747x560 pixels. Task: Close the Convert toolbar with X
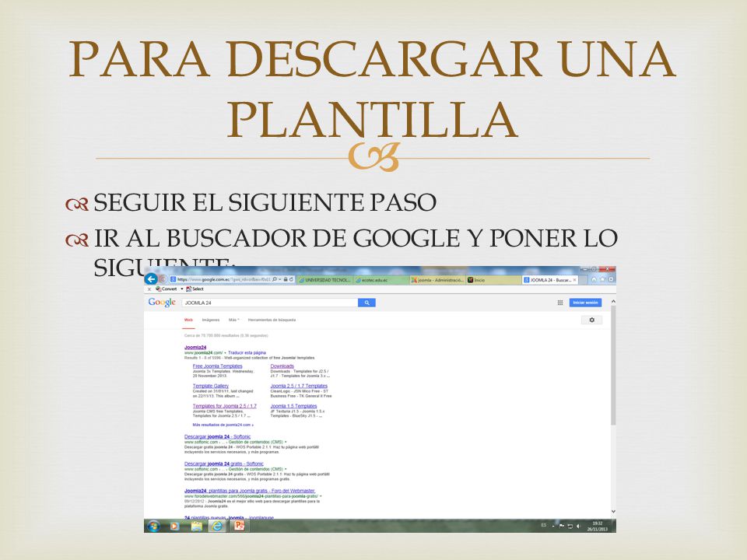[x=149, y=289]
